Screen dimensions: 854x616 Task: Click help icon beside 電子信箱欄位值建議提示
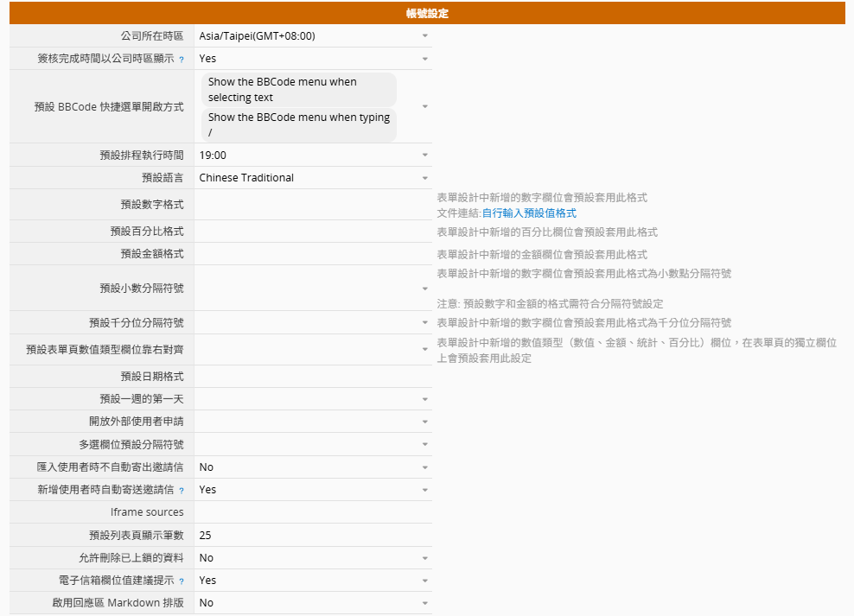[182, 581]
